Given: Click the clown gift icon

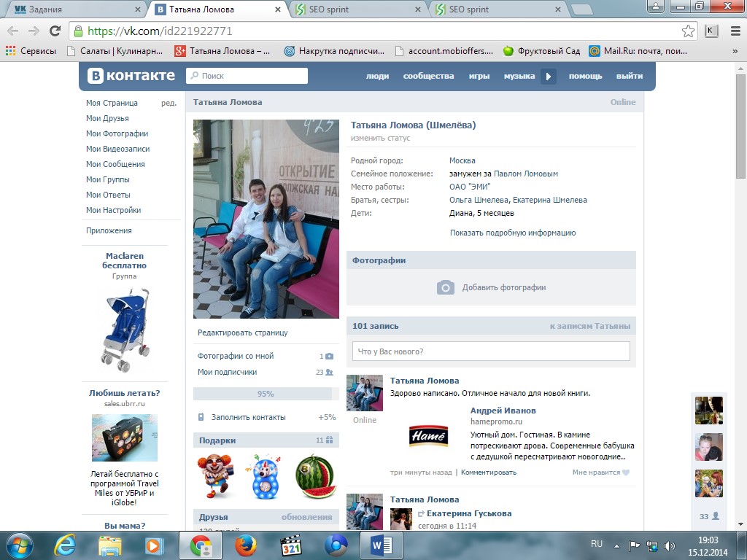Looking at the screenshot, I should point(215,475).
